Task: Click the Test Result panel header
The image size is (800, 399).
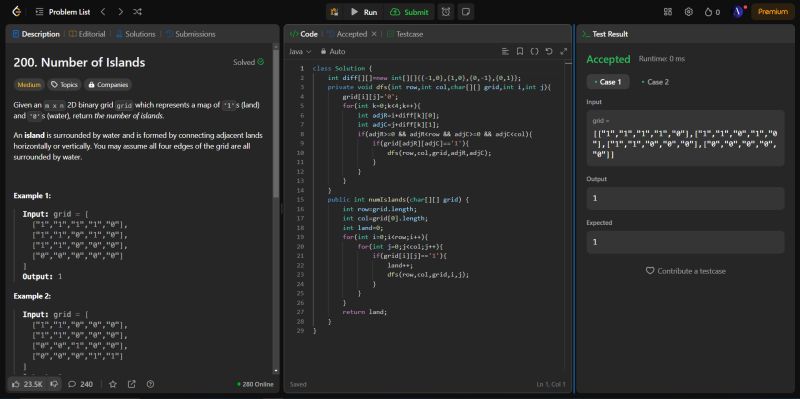Action: 606,34
